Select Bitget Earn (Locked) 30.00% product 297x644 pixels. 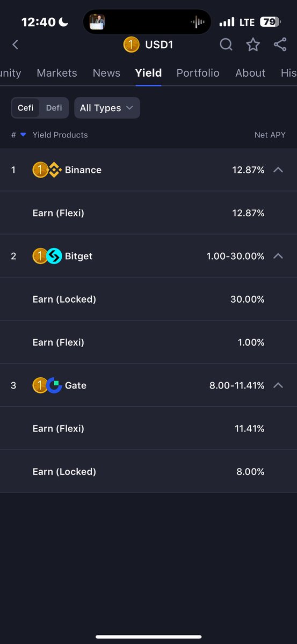point(148,299)
